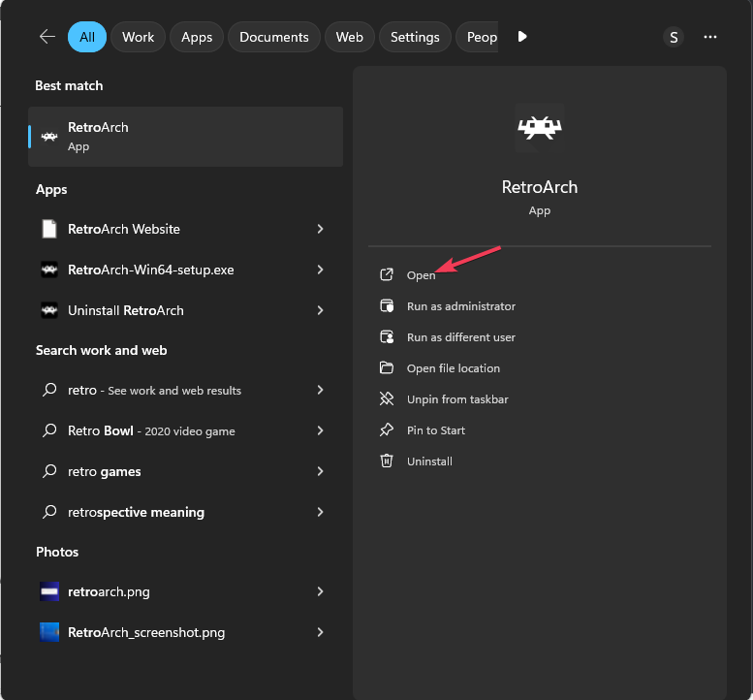753x700 pixels.
Task: Choose Open file location
Action: 454,368
